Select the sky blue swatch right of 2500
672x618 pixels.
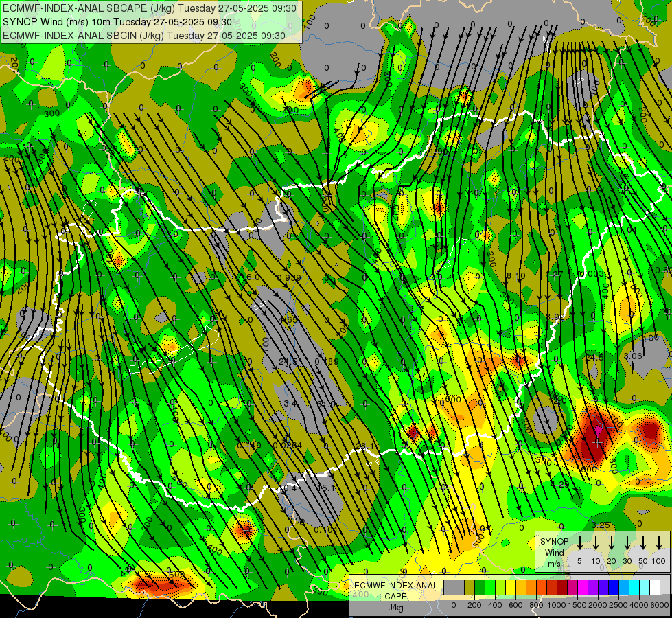coord(623,587)
